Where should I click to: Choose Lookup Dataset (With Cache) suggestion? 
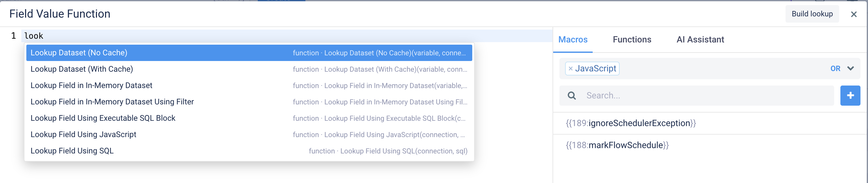click(x=249, y=69)
